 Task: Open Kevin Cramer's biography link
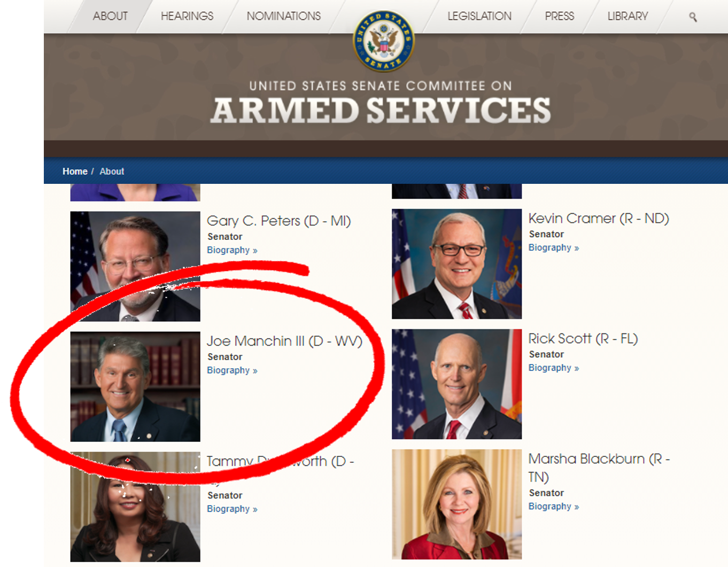click(x=554, y=247)
